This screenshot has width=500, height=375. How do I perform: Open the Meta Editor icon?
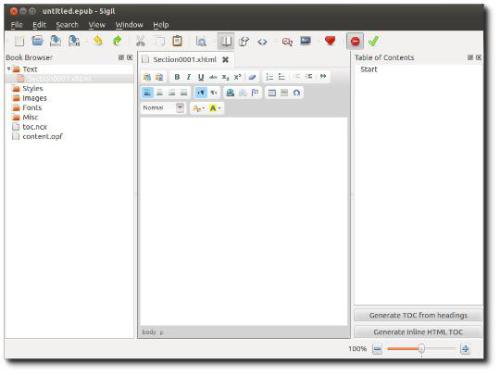tap(287, 41)
